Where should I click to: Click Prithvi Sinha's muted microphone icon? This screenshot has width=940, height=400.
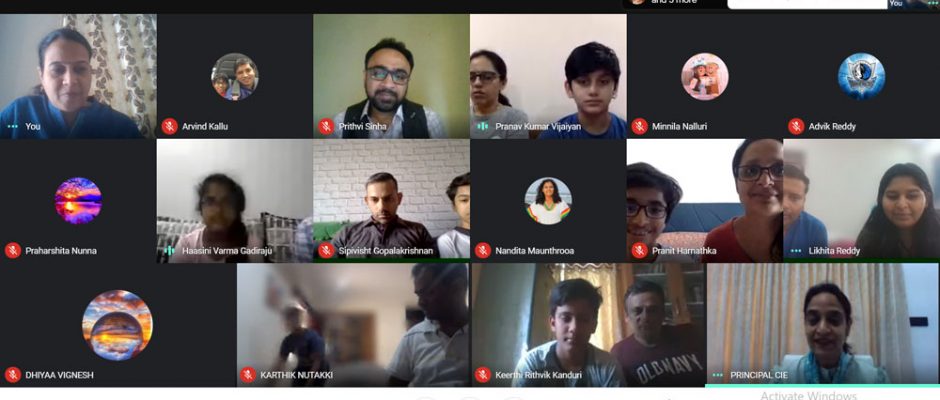point(326,127)
